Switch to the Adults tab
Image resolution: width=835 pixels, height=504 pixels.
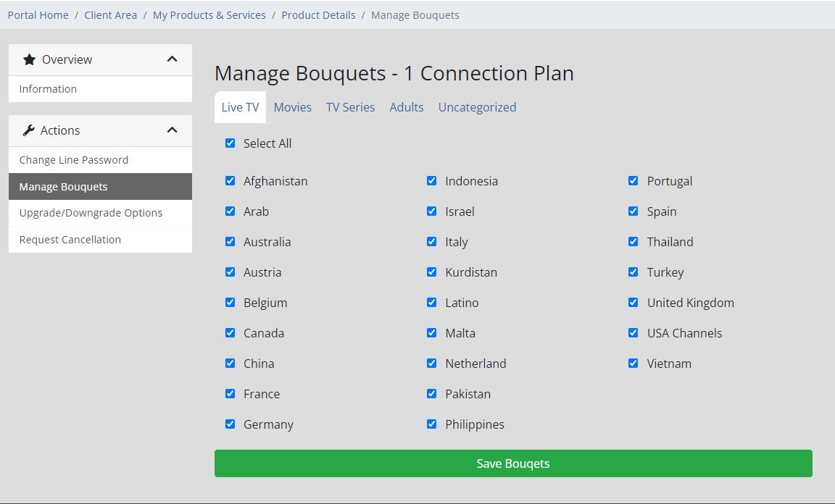tap(407, 107)
